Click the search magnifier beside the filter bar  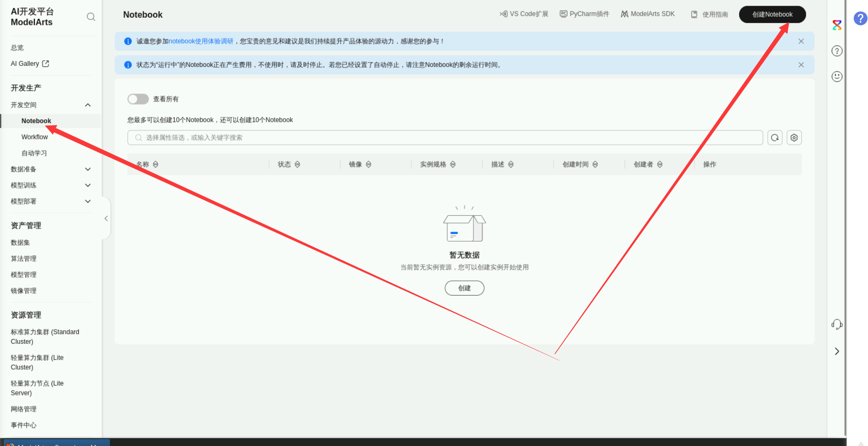tap(774, 138)
